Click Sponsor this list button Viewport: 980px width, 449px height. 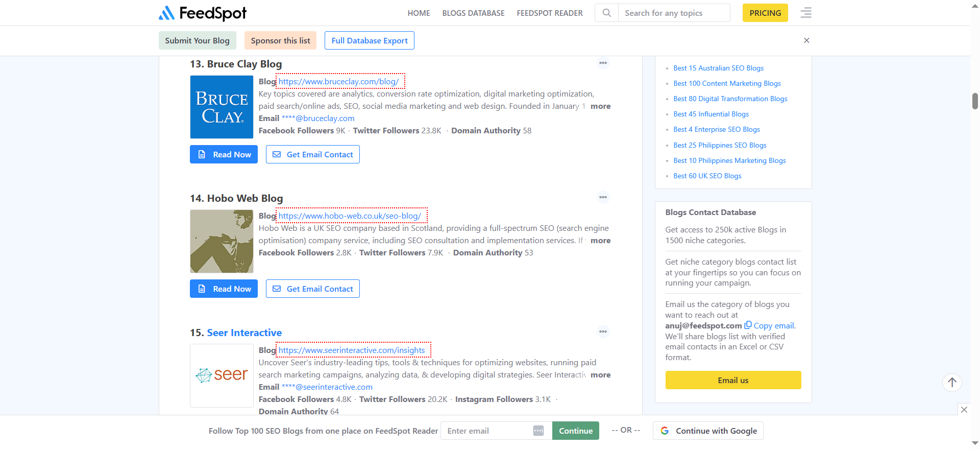coord(280,40)
